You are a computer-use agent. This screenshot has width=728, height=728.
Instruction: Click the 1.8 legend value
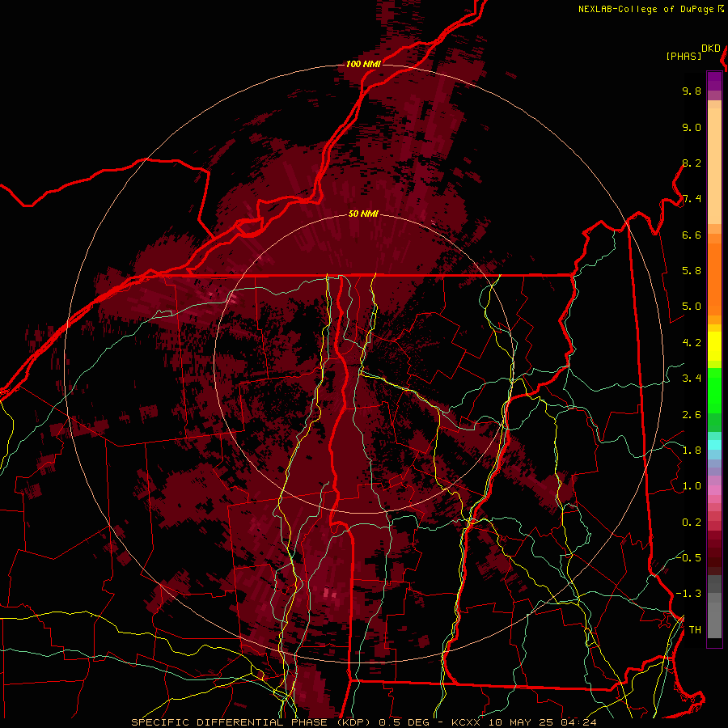coord(692,451)
